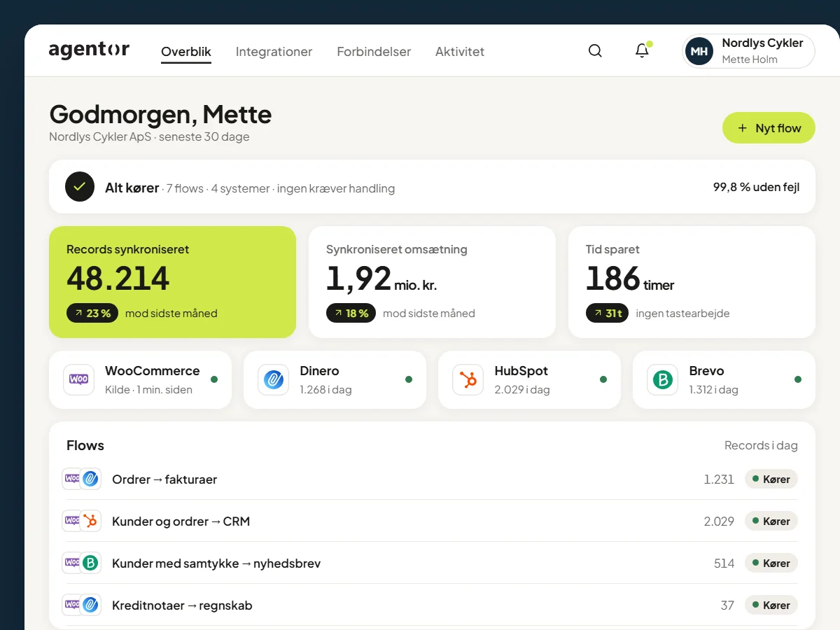Select the Records synkroniseret card

coord(172,282)
